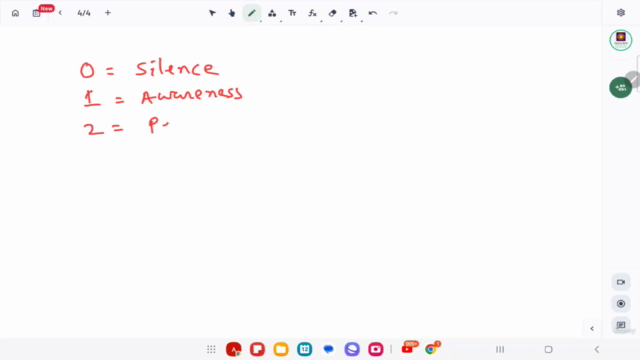Redo the undone stroke
This screenshot has width=640, height=360.
pos(393,13)
